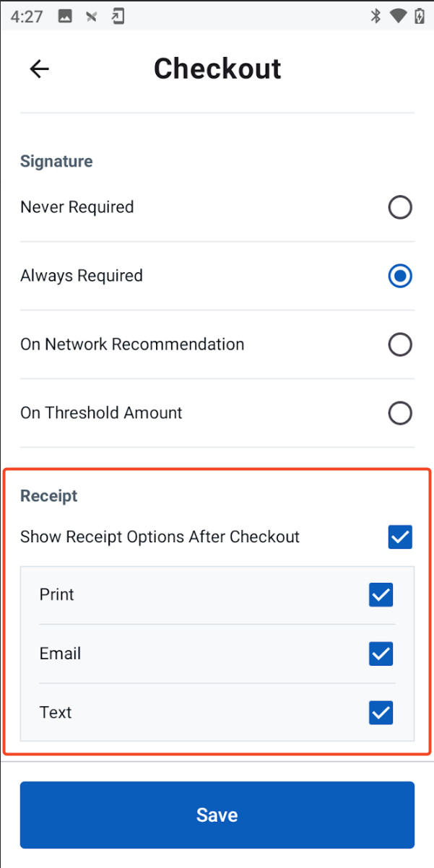Tap the battery status icon

(x=419, y=16)
